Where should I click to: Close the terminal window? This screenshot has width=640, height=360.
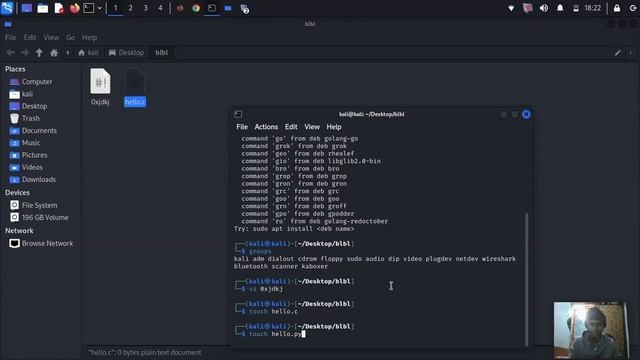pyautogui.click(x=526, y=114)
